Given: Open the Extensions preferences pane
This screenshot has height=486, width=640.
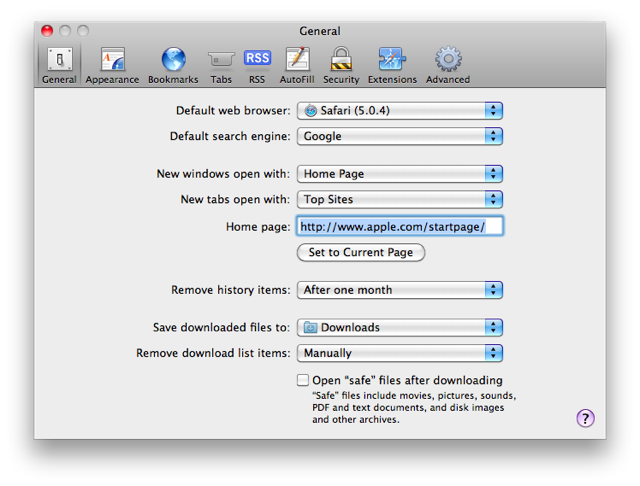Looking at the screenshot, I should [x=392, y=65].
